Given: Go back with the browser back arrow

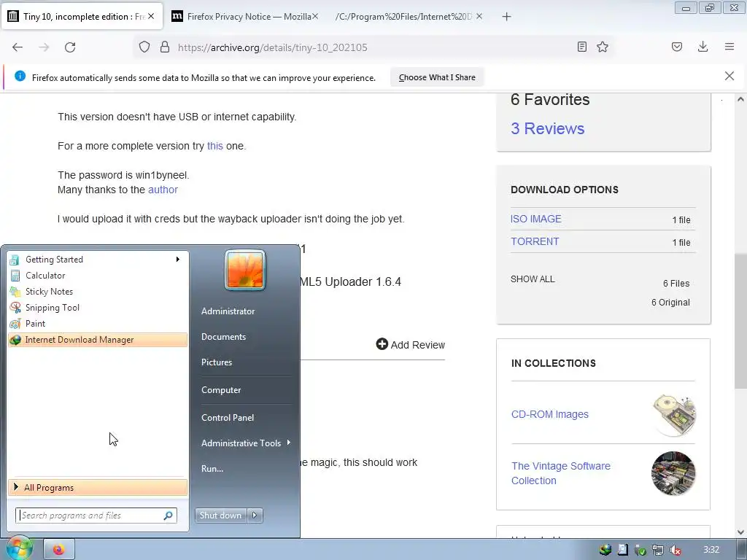Looking at the screenshot, I should coord(18,47).
